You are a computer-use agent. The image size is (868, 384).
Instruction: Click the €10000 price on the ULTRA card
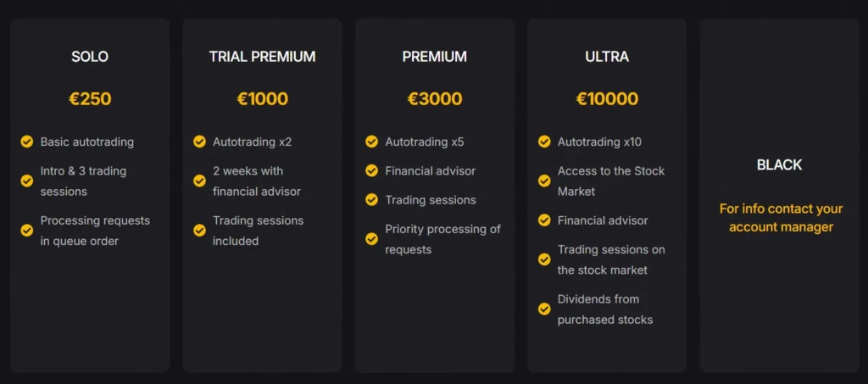[607, 99]
